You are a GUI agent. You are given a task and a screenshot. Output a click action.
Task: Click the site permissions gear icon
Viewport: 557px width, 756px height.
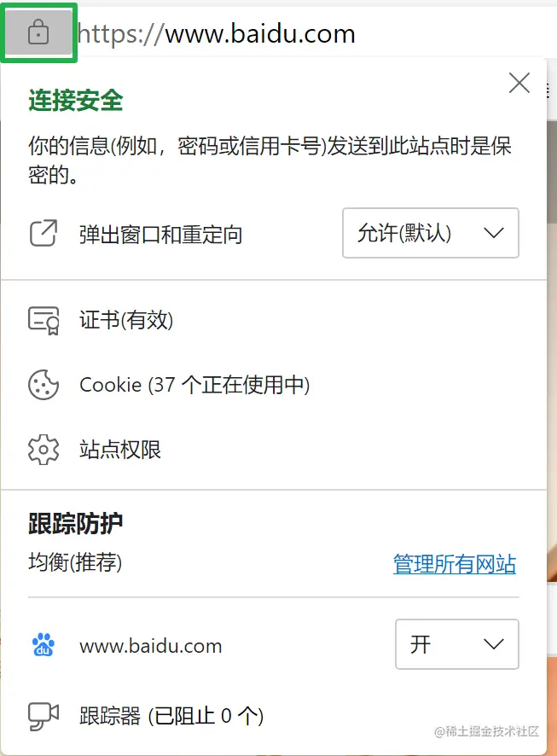coord(44,450)
